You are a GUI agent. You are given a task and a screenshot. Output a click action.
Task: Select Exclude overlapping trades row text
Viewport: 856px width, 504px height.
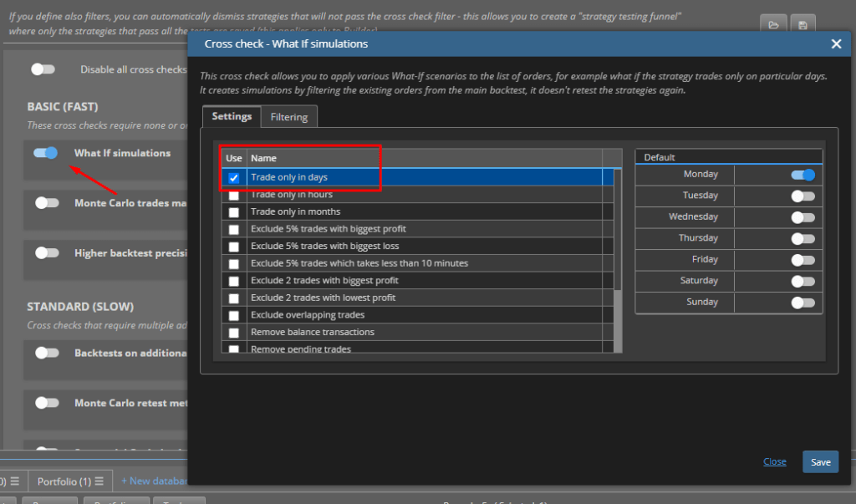click(308, 314)
